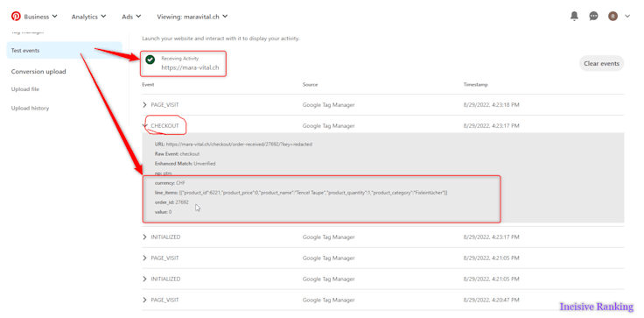Screen dimensions: 644x318
Task: Open the notifications bell icon
Action: pos(574,16)
